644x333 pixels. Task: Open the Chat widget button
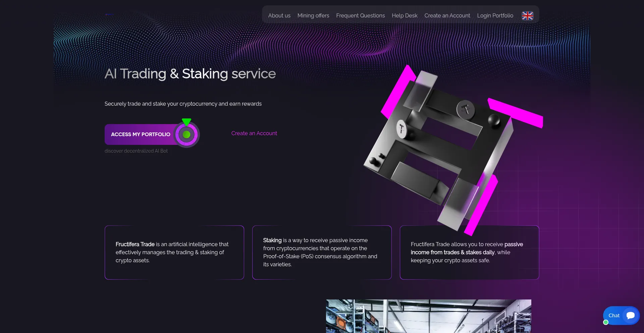621,316
